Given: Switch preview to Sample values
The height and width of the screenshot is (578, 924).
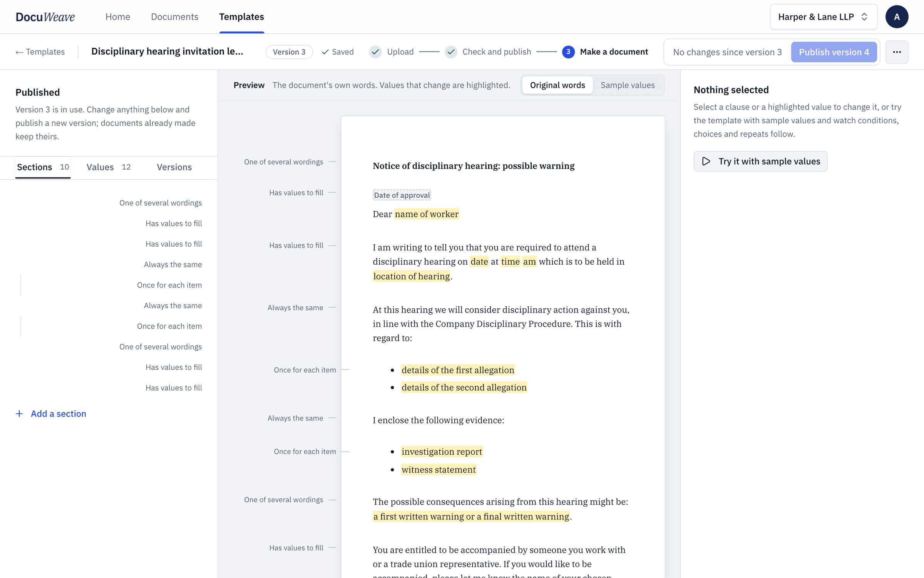Looking at the screenshot, I should 628,85.
